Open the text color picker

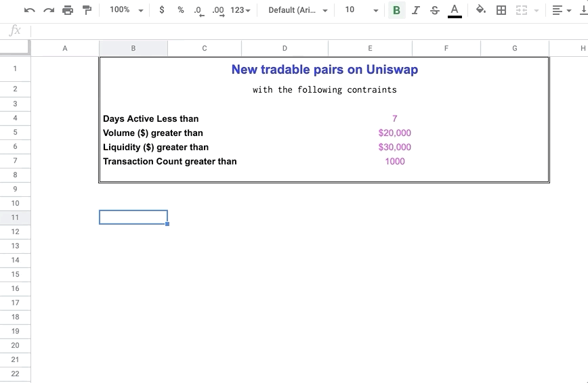click(x=455, y=10)
